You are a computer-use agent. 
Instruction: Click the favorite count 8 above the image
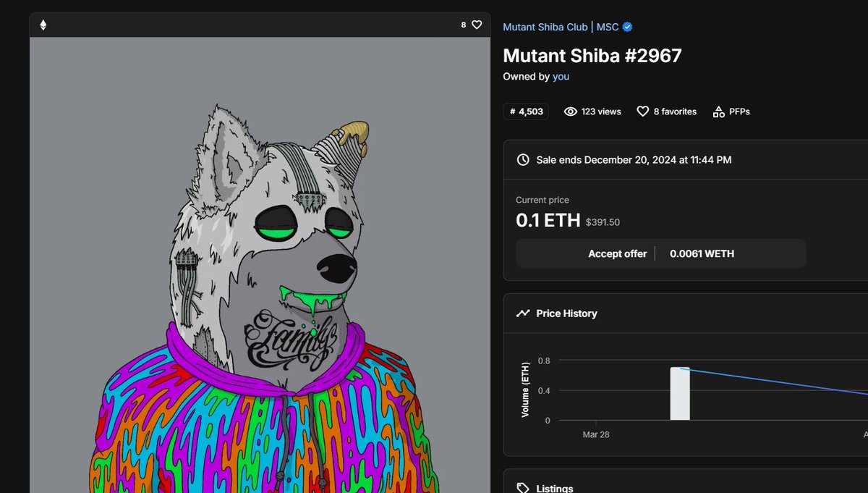point(464,25)
